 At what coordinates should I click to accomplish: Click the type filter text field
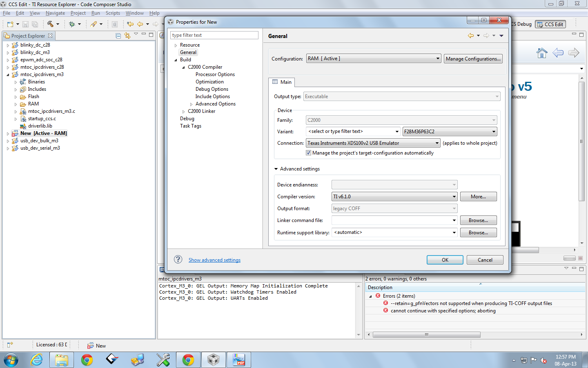pyautogui.click(x=214, y=35)
